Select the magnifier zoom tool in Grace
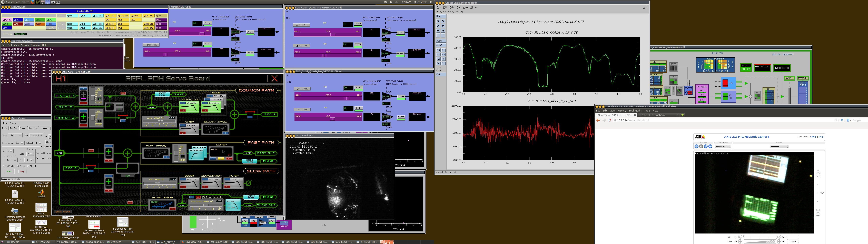This screenshot has width=868, height=244. (438, 21)
